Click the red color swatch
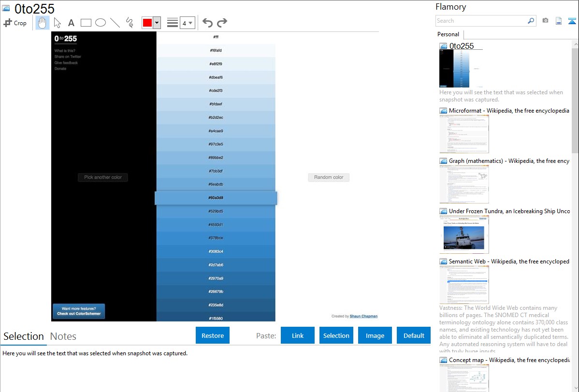 [x=147, y=23]
